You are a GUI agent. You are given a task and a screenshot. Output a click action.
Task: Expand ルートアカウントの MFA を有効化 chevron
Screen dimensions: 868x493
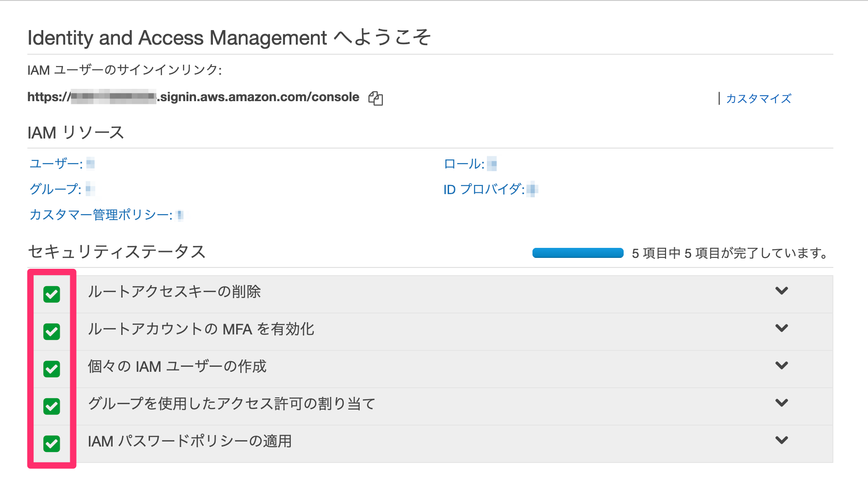[781, 328]
